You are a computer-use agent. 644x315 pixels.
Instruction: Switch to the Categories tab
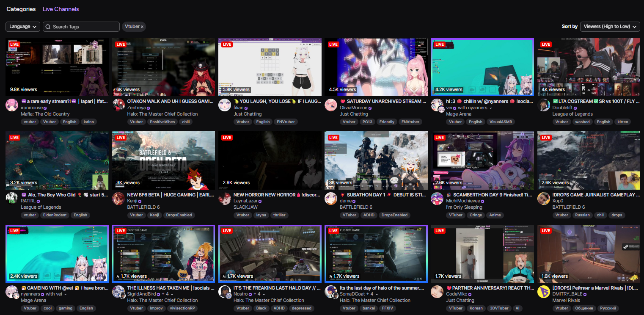point(21,9)
